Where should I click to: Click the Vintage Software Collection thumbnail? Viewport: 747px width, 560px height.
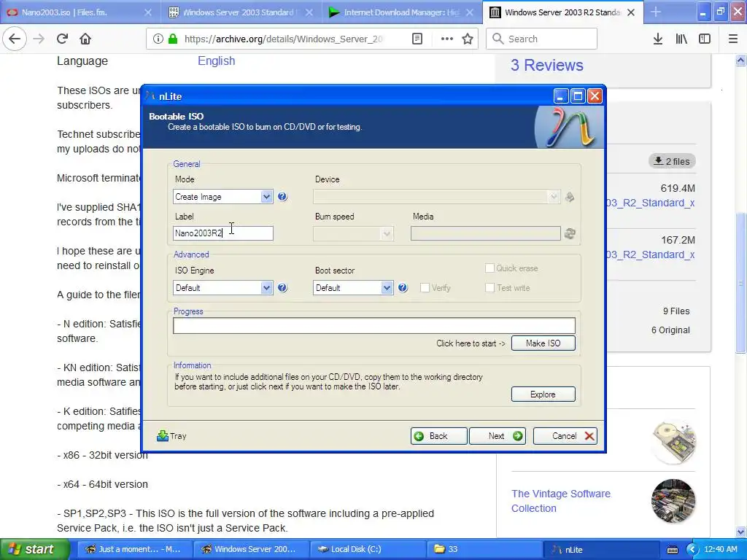point(673,501)
